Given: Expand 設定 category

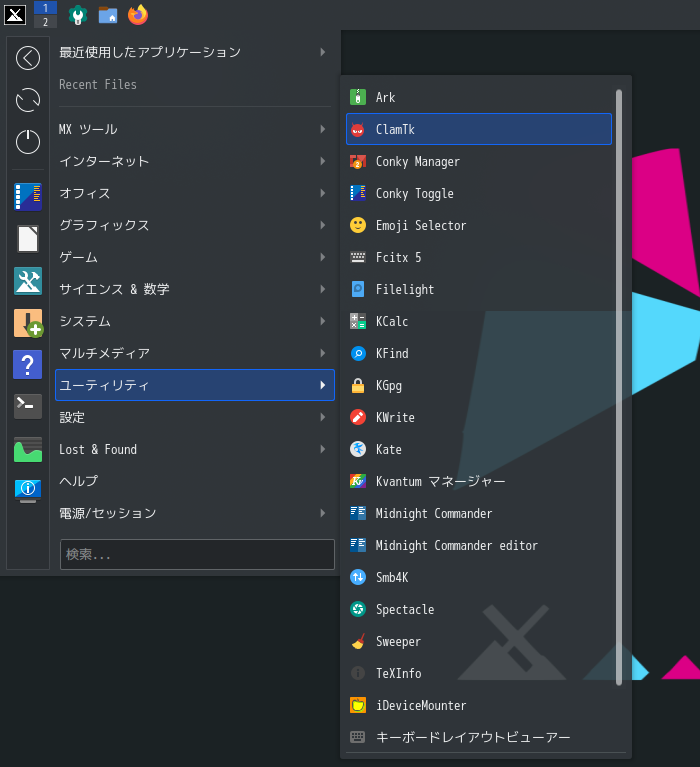Looking at the screenshot, I should click(195, 417).
